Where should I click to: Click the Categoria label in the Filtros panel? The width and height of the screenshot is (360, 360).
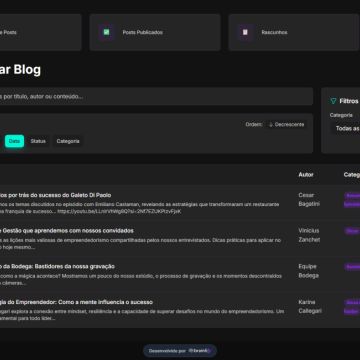point(341,115)
